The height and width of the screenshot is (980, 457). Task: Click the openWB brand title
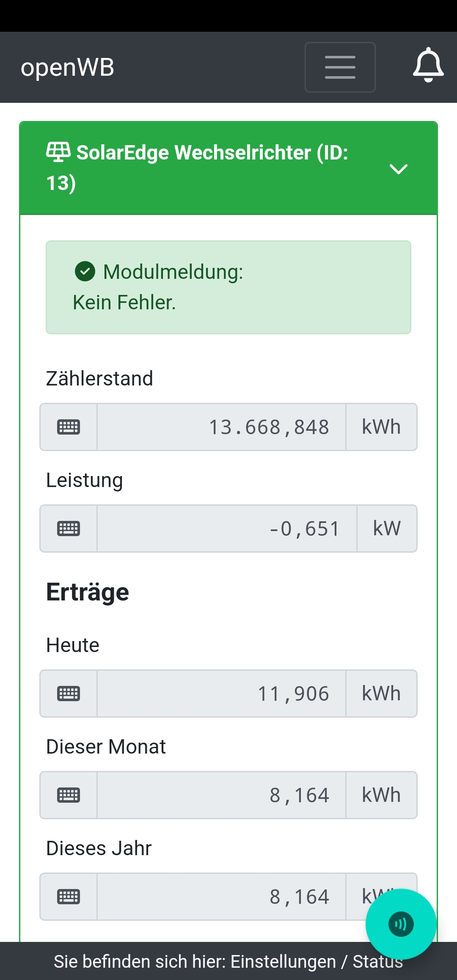click(68, 67)
